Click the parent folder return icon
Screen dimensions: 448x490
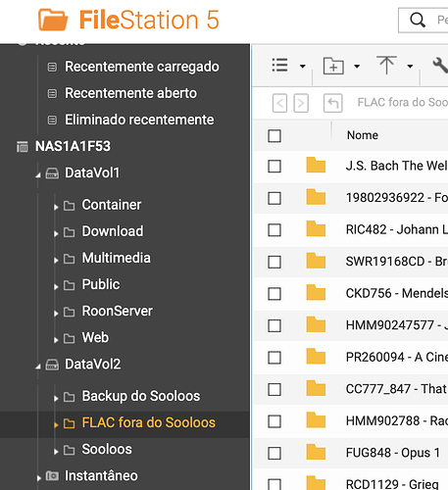point(333,103)
